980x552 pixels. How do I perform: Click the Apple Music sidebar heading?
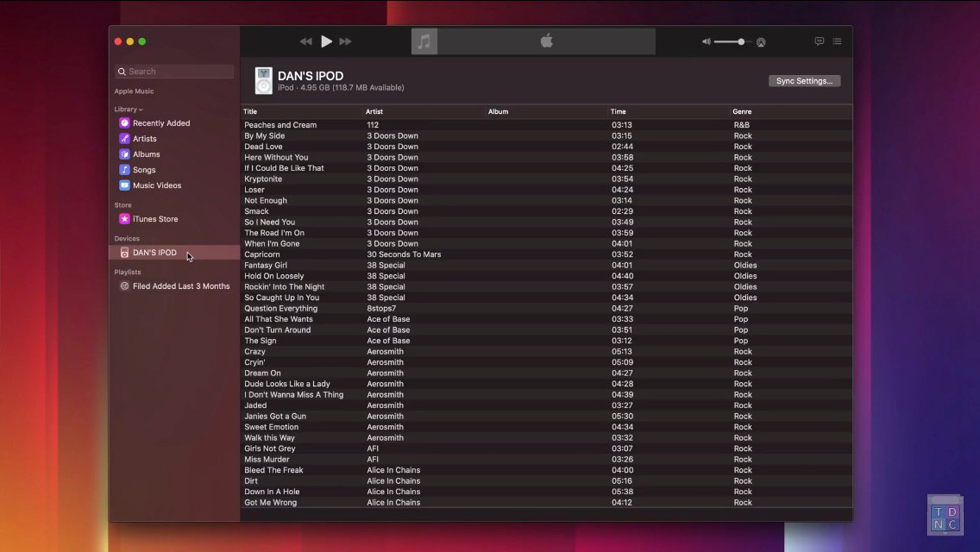click(134, 91)
